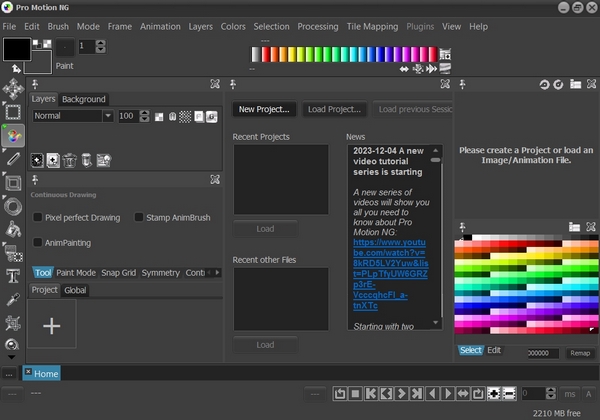The width and height of the screenshot is (600, 420).
Task: Increase the brush size stepper value
Action: [x=101, y=43]
